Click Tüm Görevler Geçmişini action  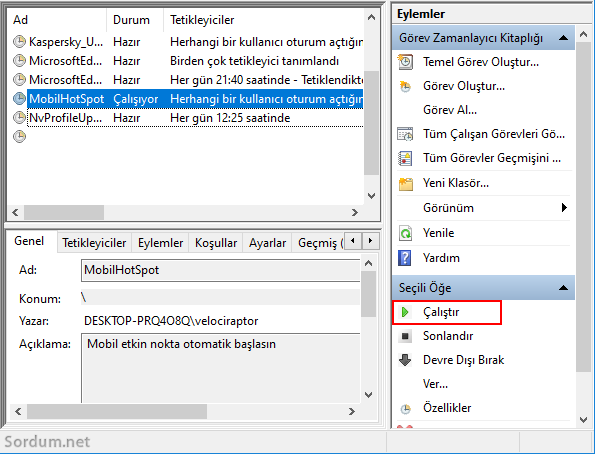[492, 158]
